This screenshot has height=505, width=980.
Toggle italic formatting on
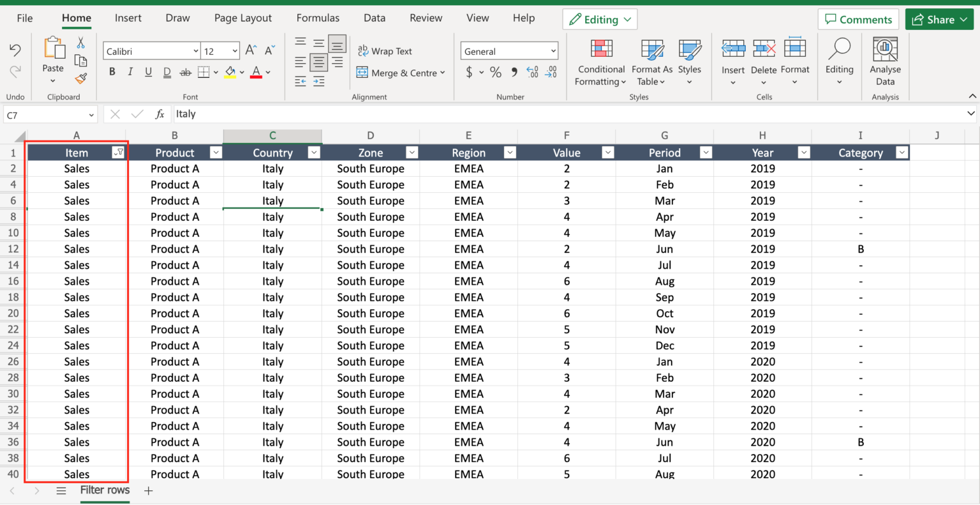coord(130,72)
